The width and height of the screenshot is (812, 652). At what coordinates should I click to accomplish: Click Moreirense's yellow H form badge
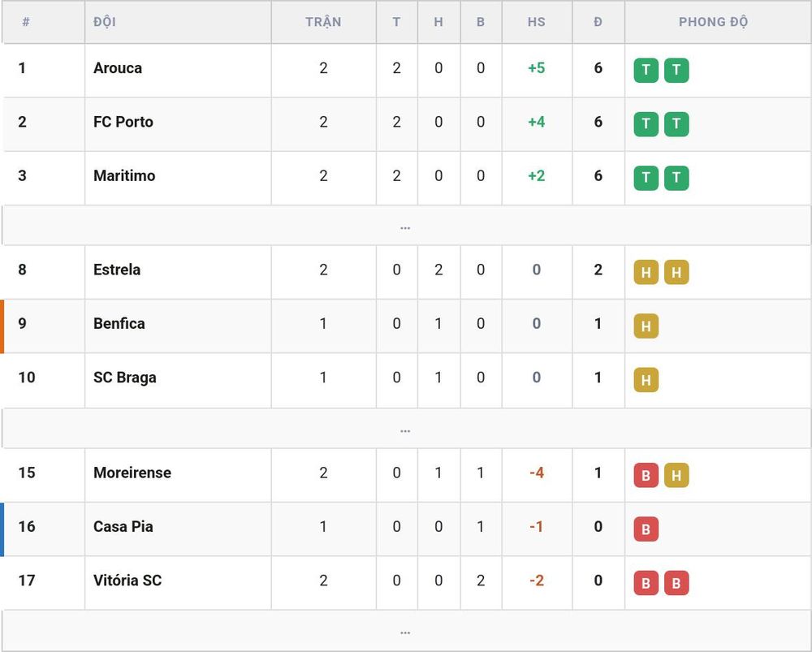[676, 475]
